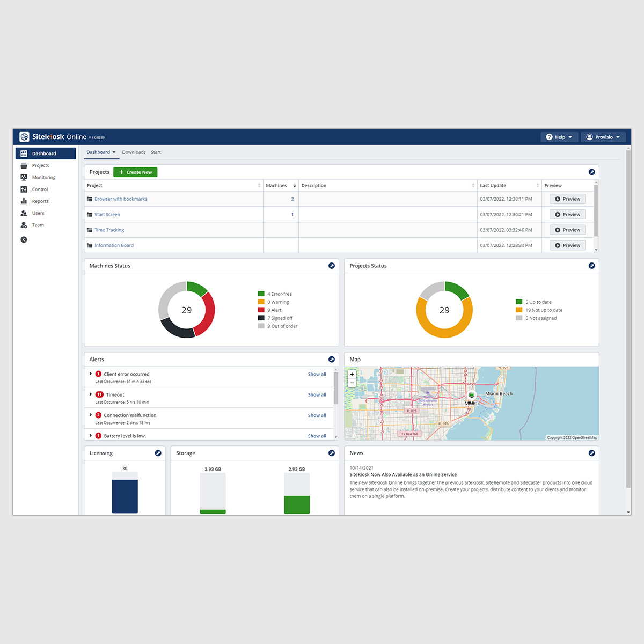Viewport: 644px width, 644px height.
Task: Open the Users sidebar icon
Action: (x=24, y=213)
